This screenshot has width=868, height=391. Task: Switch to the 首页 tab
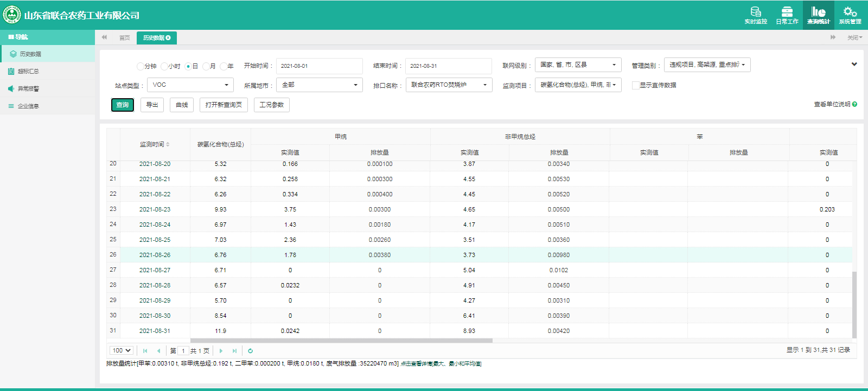124,38
